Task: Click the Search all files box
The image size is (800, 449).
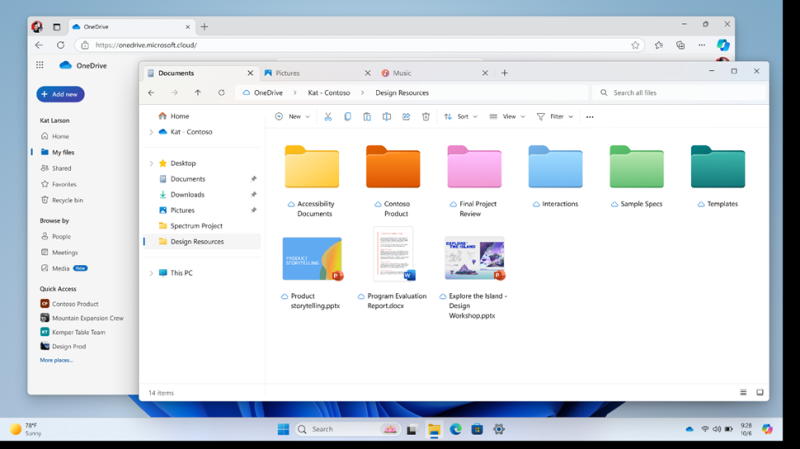Action: coord(679,93)
